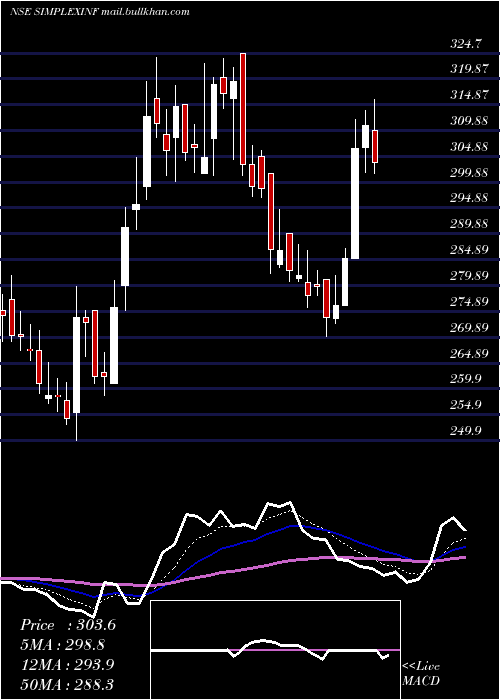Viewport: 500px width, 700px height.
Task: Select the 319.87 price axis label
Action: pyautogui.click(x=469, y=69)
